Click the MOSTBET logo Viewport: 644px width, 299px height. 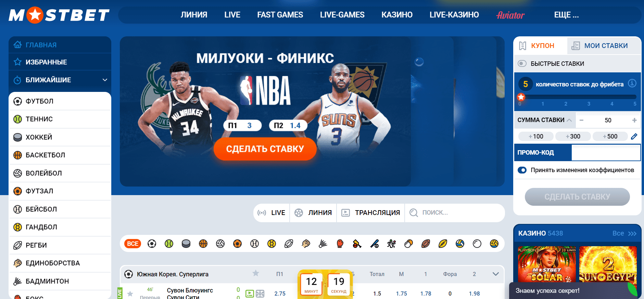59,15
